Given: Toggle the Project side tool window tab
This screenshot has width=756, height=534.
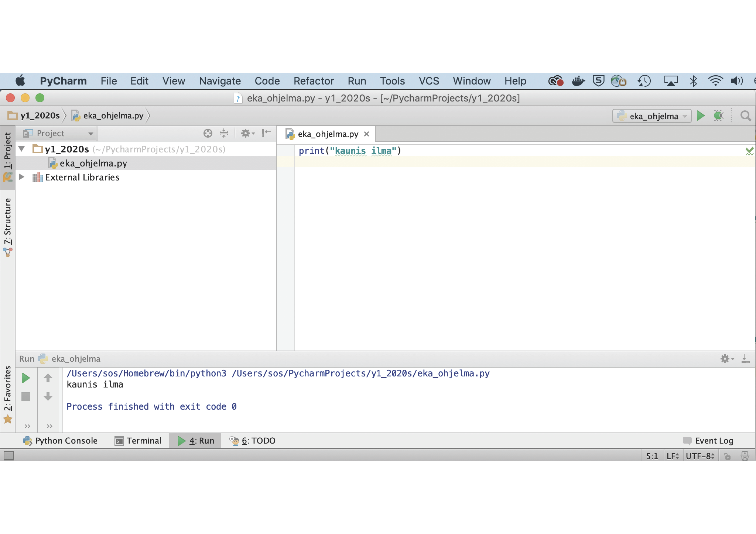Looking at the screenshot, I should (x=7, y=155).
